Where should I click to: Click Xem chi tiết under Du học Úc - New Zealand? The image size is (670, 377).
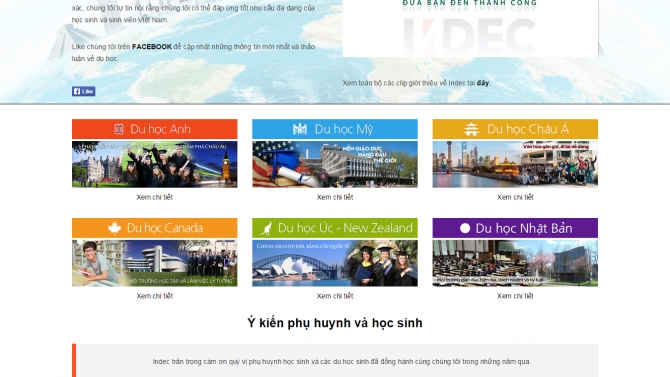335,296
